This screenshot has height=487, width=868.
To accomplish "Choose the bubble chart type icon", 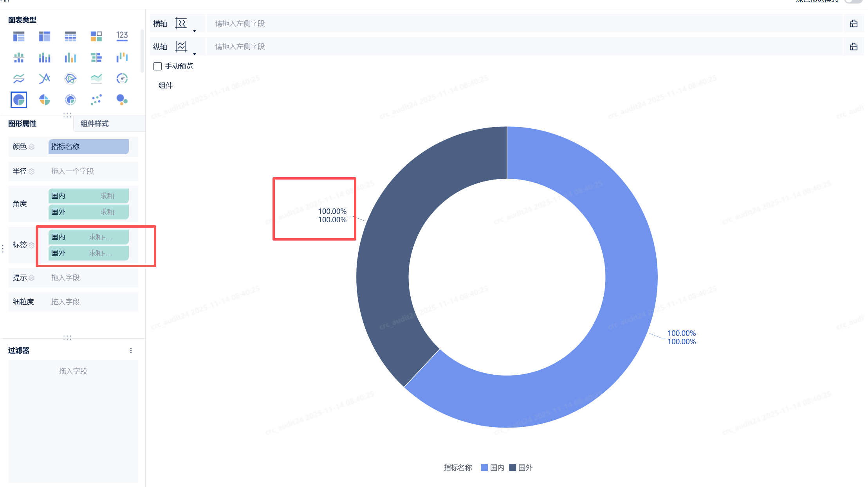I will (122, 100).
